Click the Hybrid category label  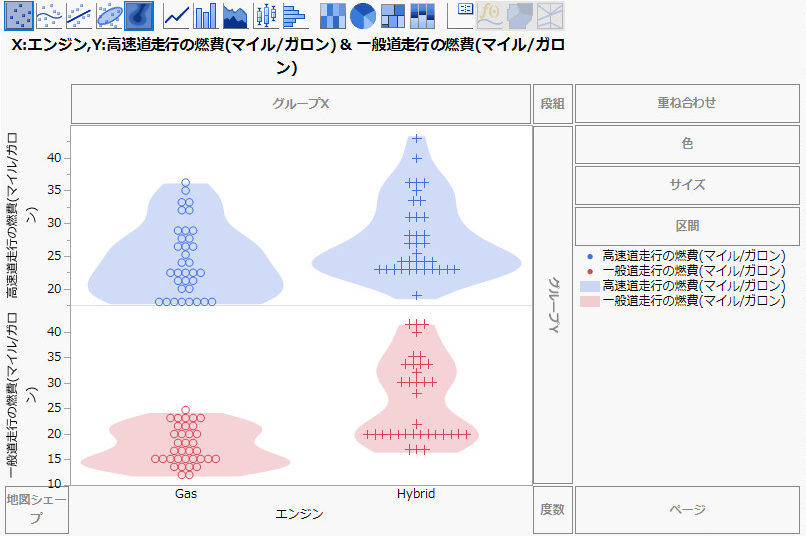click(416, 494)
